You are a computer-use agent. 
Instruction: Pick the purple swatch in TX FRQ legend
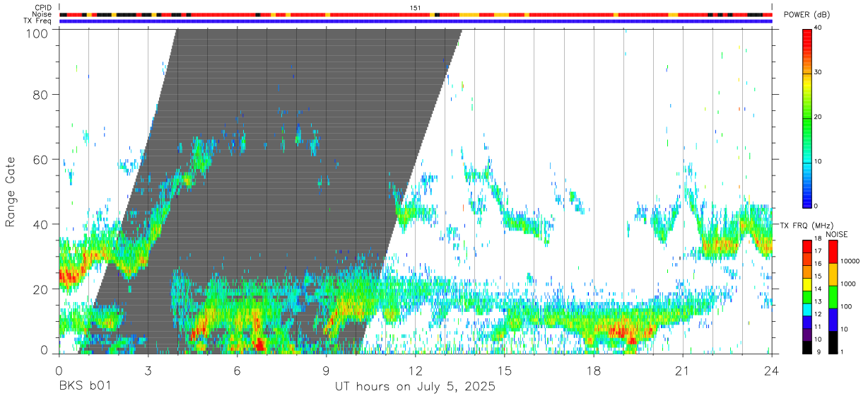[x=807, y=335]
